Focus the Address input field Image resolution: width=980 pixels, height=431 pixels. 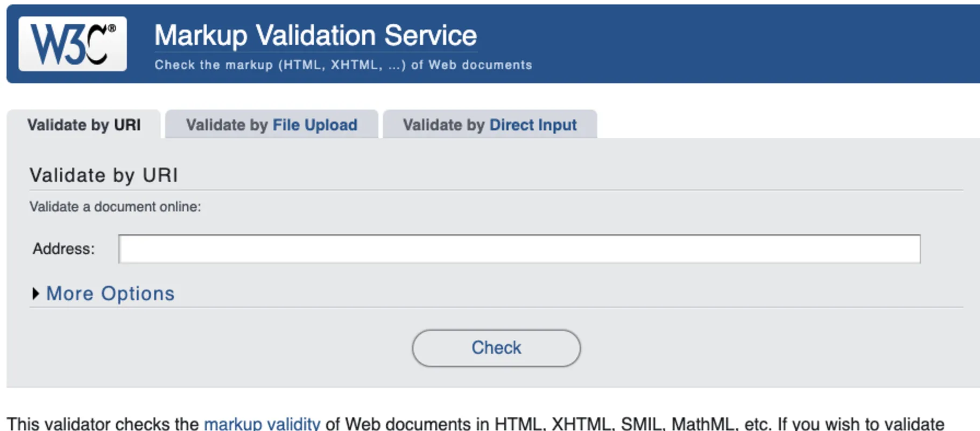point(519,249)
